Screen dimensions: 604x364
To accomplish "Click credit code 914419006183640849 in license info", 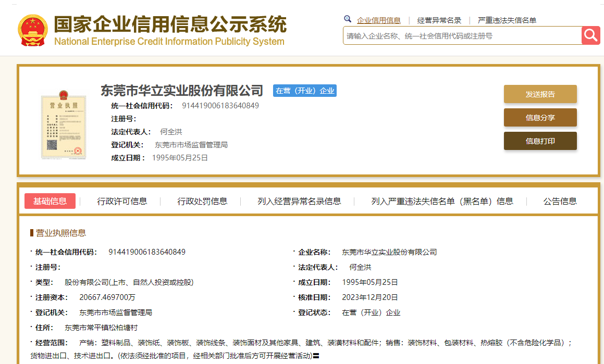I will point(147,252).
